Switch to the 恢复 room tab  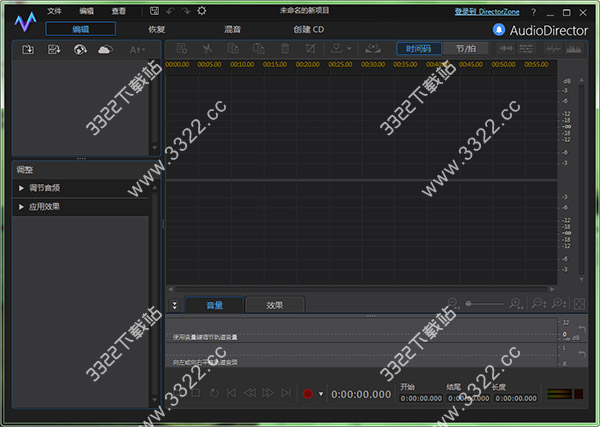point(157,29)
